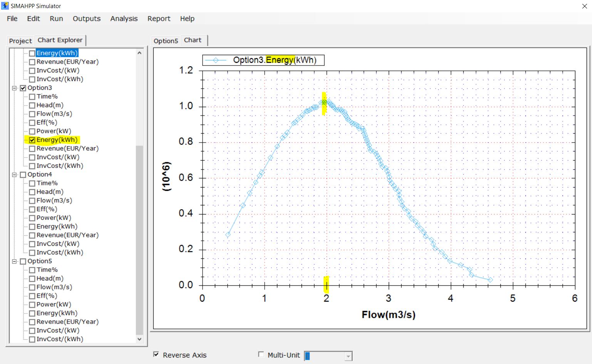Enable InvCost/(kWh) under Option4
The height and width of the screenshot is (364, 592).
point(32,253)
